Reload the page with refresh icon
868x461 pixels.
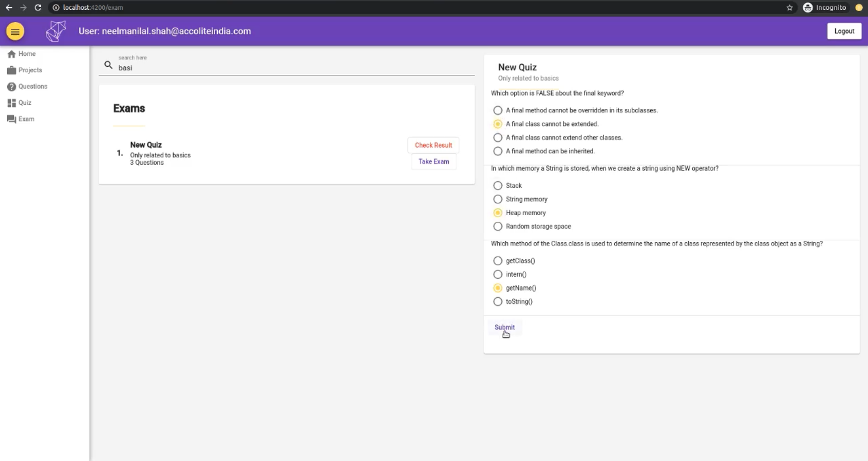[38, 8]
